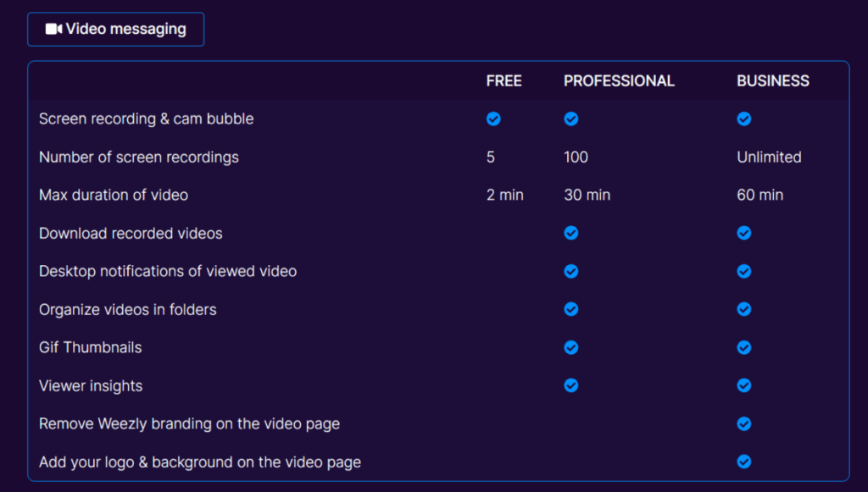Click the Video messaging button
This screenshot has height=492, width=868.
click(115, 29)
